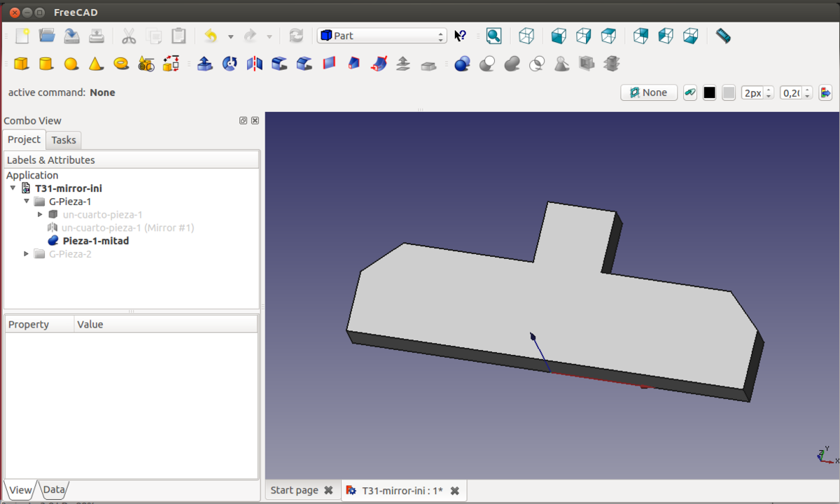Switch to the Data properties tab
This screenshot has height=504, width=840.
tap(54, 490)
